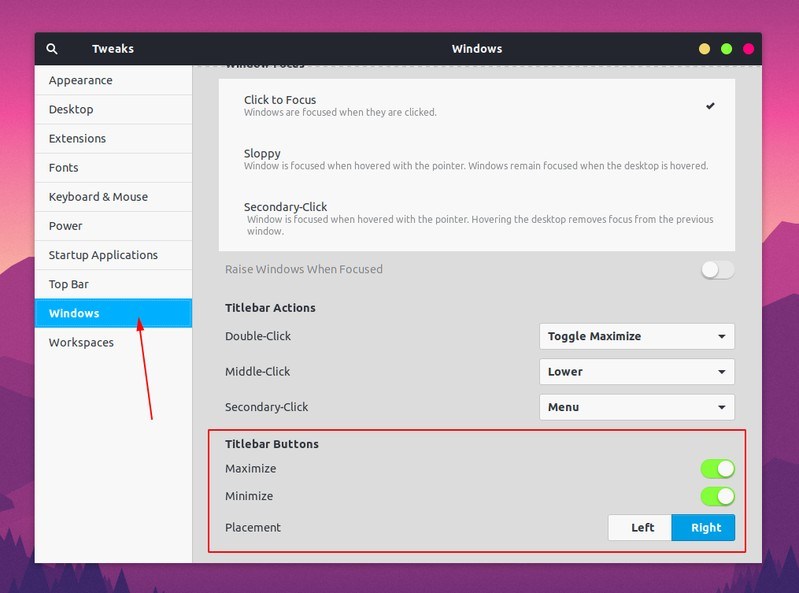Open the Appearance section in sidebar
The image size is (799, 593).
point(81,81)
